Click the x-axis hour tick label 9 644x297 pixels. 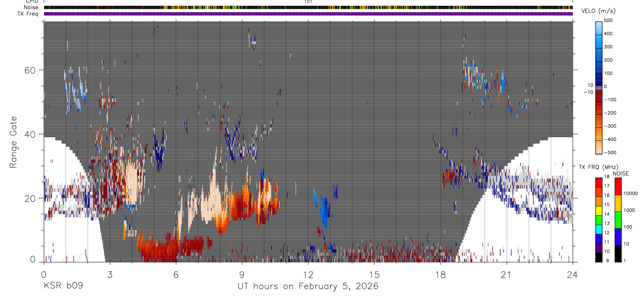point(242,274)
